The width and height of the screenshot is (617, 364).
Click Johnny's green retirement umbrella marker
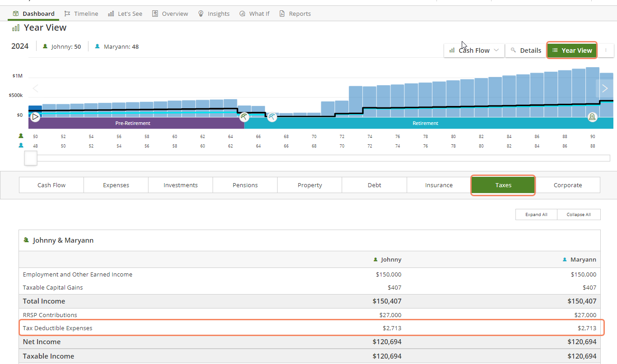[x=244, y=117]
